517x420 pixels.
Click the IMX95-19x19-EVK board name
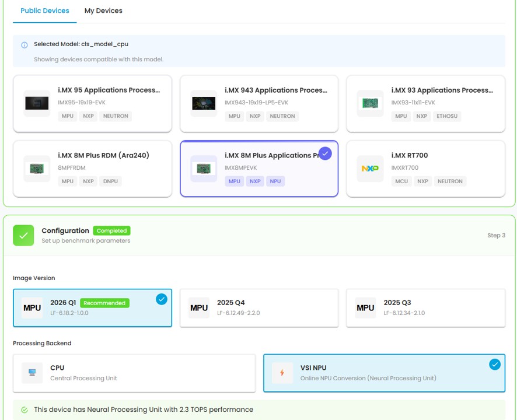pyautogui.click(x=82, y=103)
